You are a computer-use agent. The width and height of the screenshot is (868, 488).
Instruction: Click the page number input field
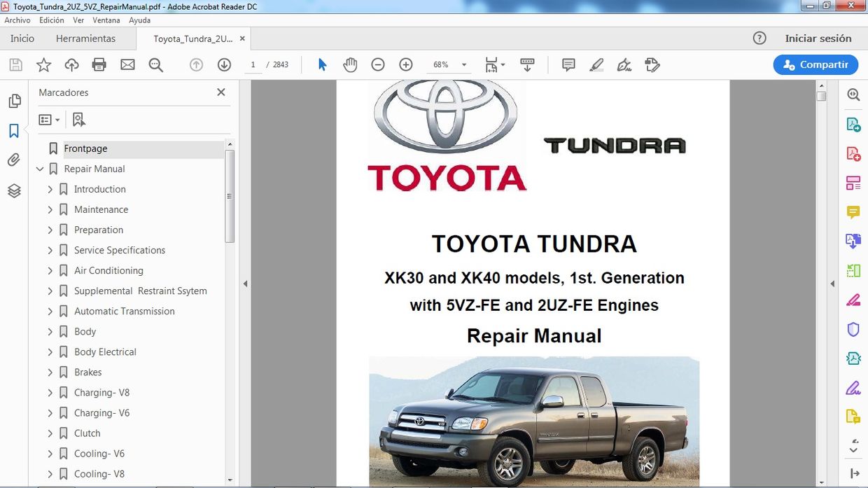click(253, 64)
